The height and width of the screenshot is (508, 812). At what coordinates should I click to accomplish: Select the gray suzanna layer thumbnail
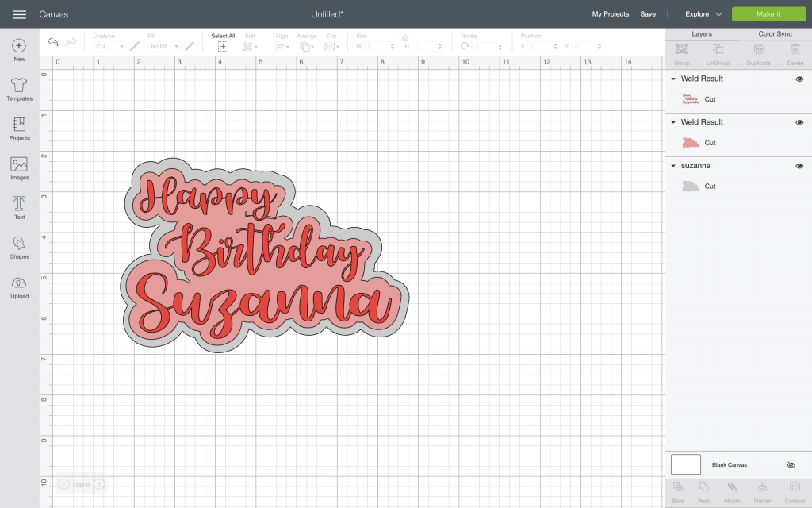coord(691,186)
